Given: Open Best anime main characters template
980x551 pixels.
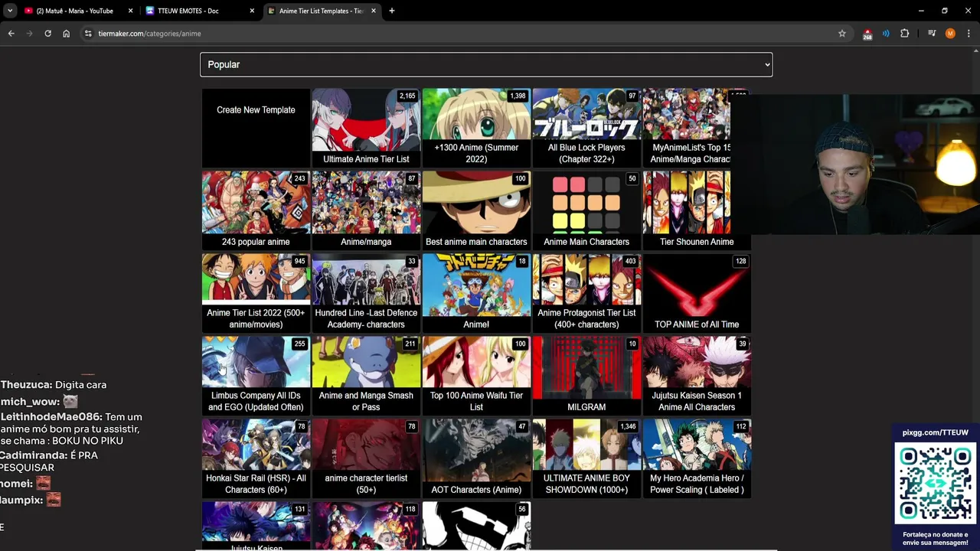Looking at the screenshot, I should click(476, 210).
